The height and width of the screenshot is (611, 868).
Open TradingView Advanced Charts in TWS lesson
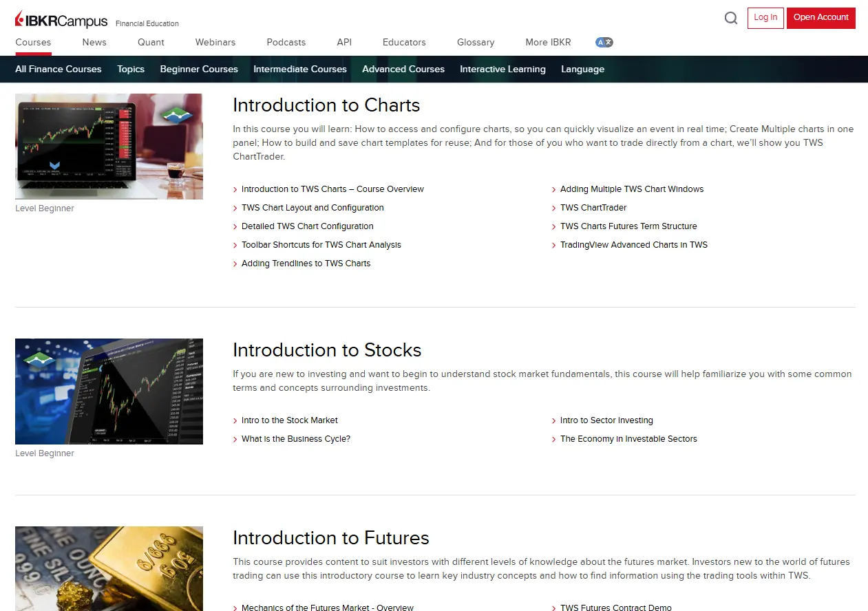(634, 245)
